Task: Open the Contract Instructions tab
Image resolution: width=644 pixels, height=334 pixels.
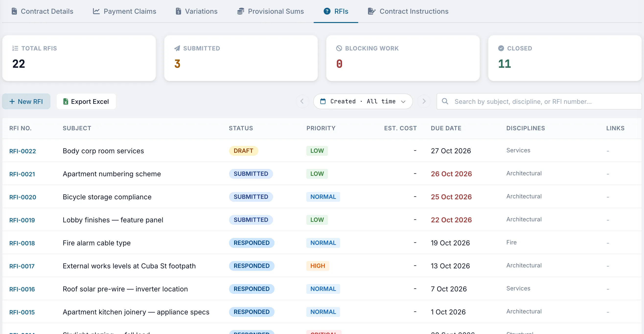Action: pyautogui.click(x=408, y=11)
